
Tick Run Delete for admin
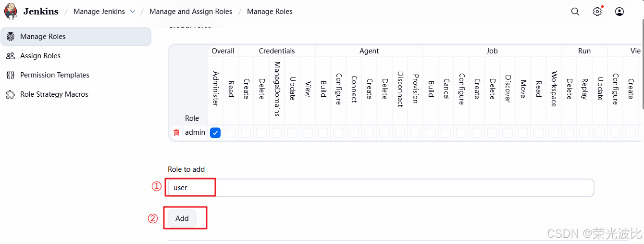[x=569, y=133]
